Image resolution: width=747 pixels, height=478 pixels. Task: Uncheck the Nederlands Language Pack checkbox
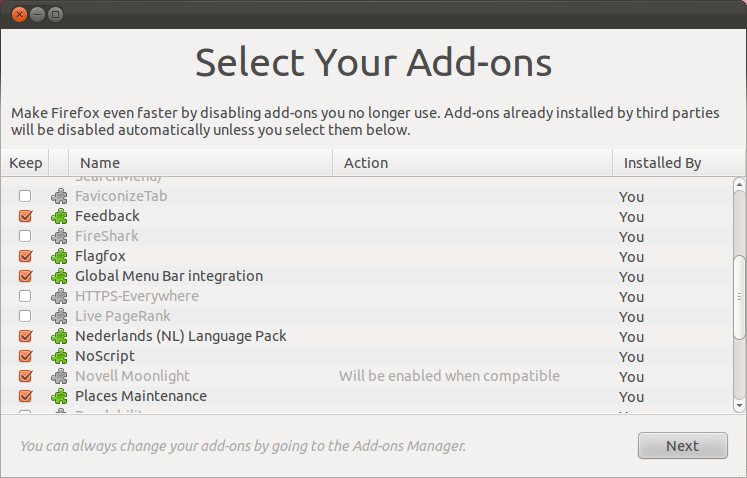tap(26, 336)
